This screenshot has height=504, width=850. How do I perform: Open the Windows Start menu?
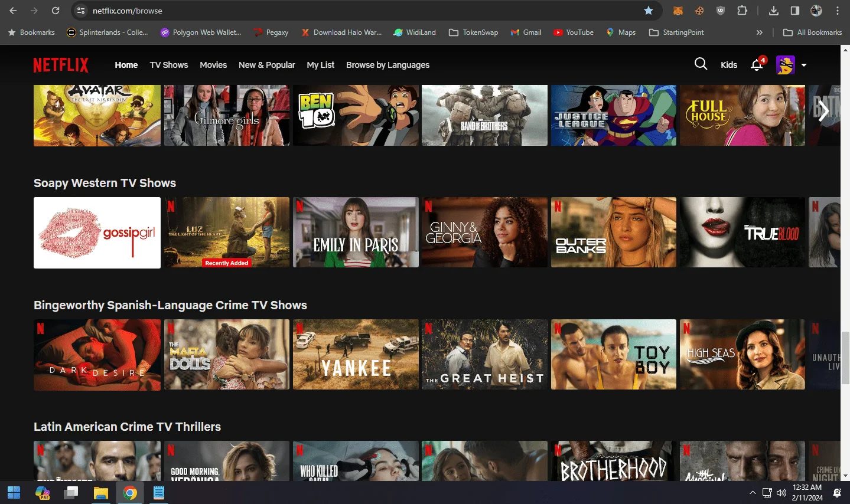click(x=14, y=493)
